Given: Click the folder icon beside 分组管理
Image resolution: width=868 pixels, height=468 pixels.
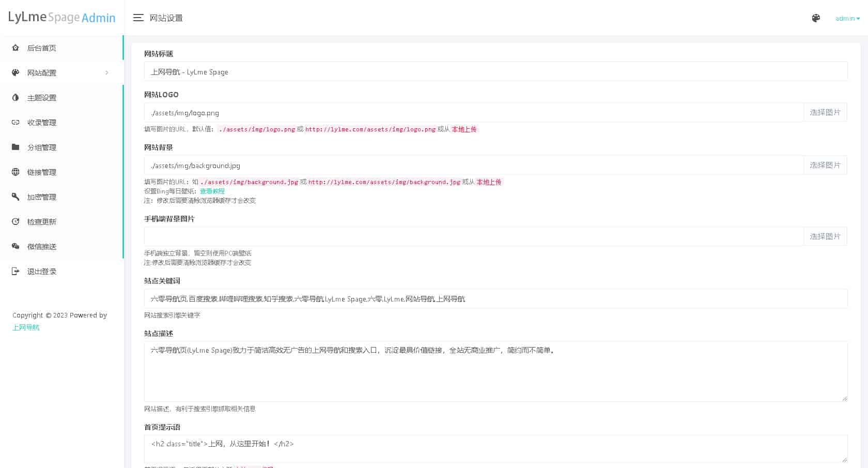Looking at the screenshot, I should pos(16,147).
